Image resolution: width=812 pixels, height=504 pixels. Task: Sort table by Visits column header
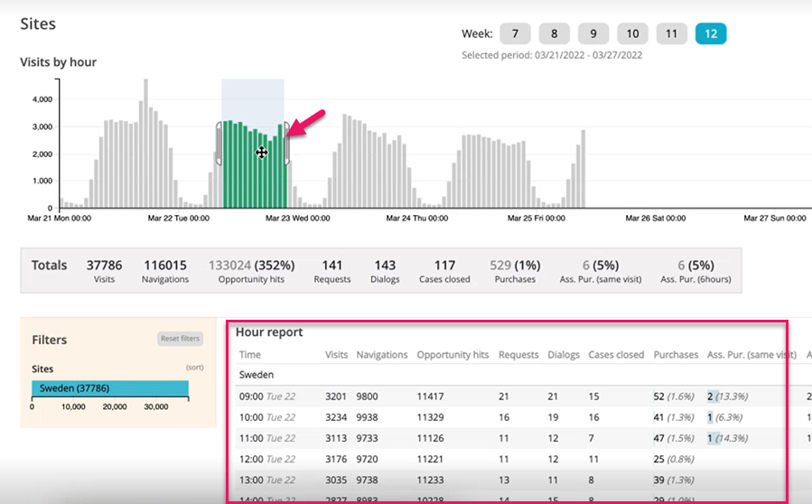[x=337, y=355]
